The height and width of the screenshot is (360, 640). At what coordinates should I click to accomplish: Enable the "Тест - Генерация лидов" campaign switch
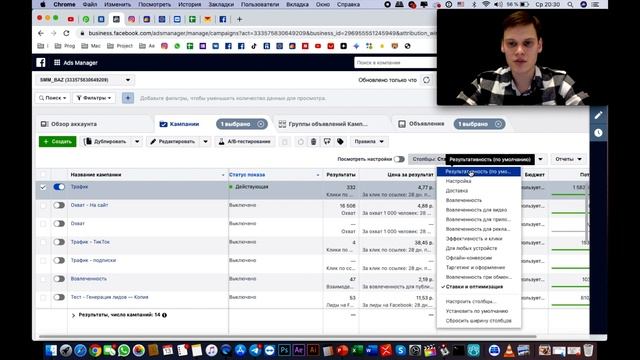pos(59,297)
